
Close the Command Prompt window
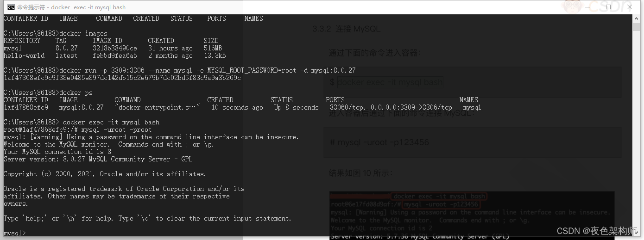pyautogui.click(x=630, y=7)
